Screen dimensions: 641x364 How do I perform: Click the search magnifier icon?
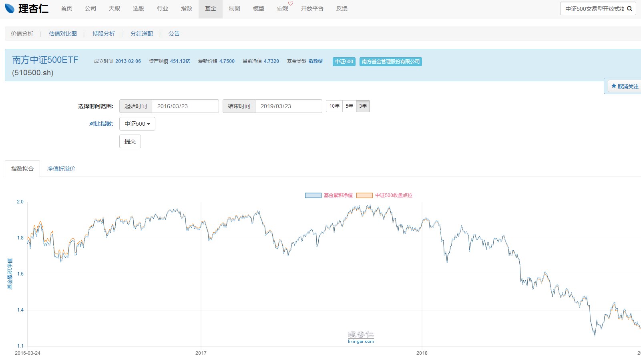tap(629, 8)
